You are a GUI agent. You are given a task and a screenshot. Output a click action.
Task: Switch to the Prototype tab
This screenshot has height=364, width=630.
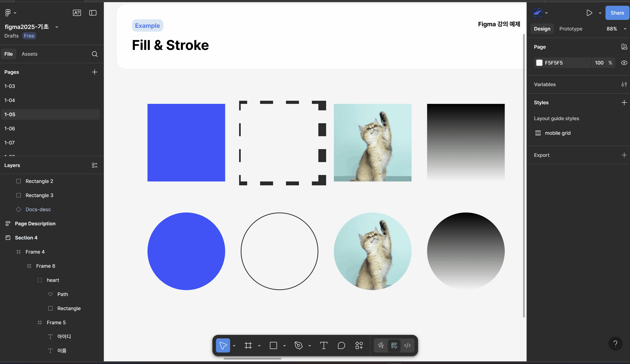tap(571, 29)
